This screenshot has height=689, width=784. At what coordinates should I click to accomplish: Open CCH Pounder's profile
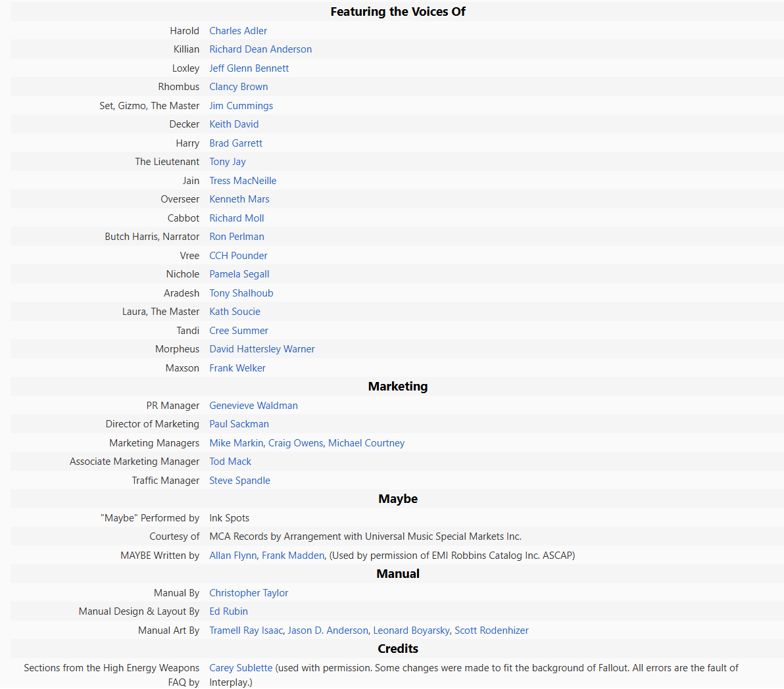(x=239, y=256)
